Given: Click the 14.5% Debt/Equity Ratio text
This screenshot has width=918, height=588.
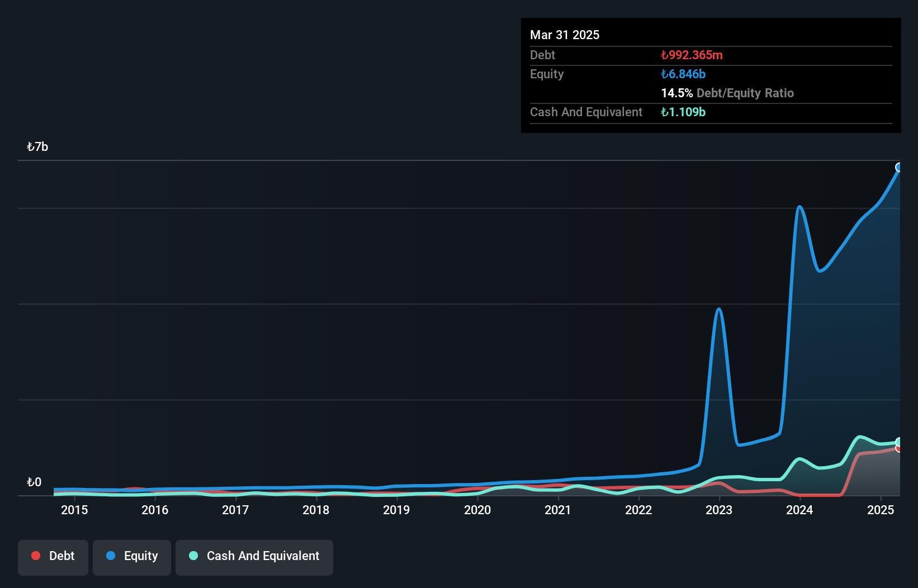Looking at the screenshot, I should tap(727, 93).
